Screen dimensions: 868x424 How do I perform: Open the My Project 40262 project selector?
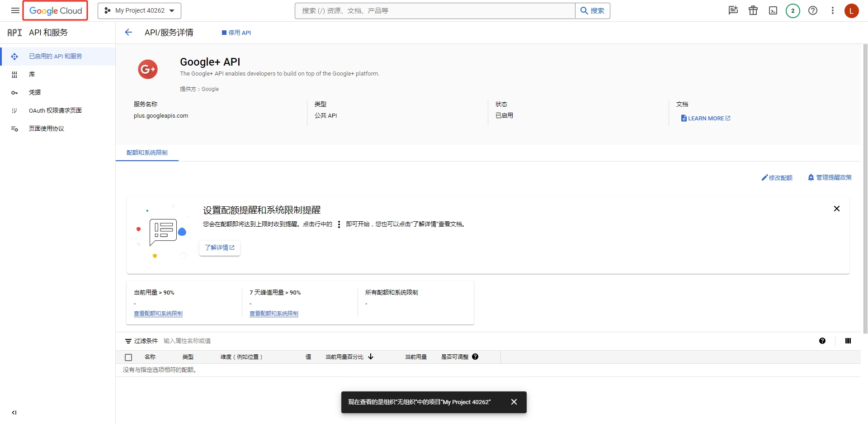tap(139, 10)
